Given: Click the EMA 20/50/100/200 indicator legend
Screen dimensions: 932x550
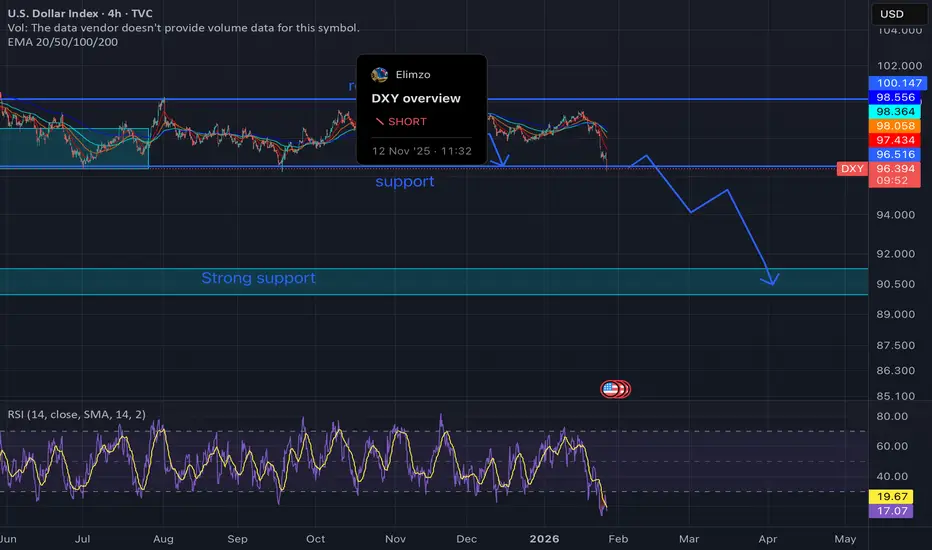Looking at the screenshot, I should [x=62, y=42].
